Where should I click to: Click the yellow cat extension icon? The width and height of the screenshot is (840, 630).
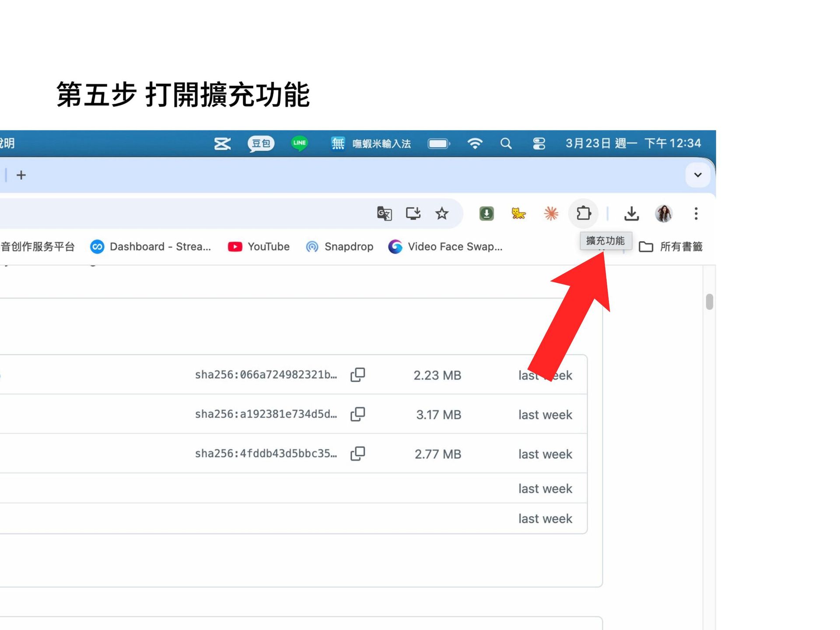(518, 214)
